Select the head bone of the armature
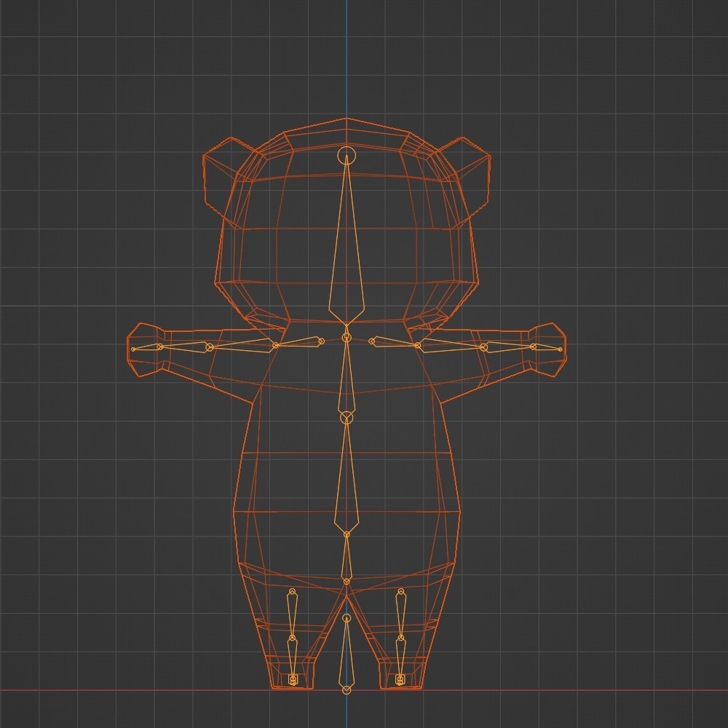 coord(346,226)
